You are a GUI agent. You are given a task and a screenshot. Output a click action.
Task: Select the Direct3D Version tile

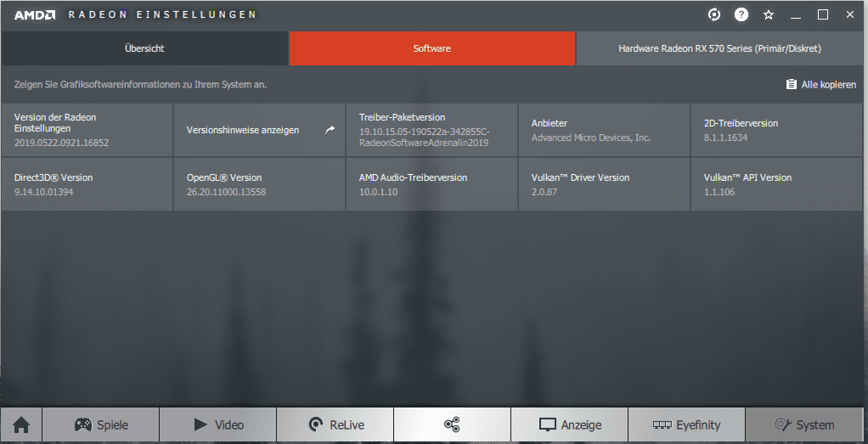click(87, 184)
